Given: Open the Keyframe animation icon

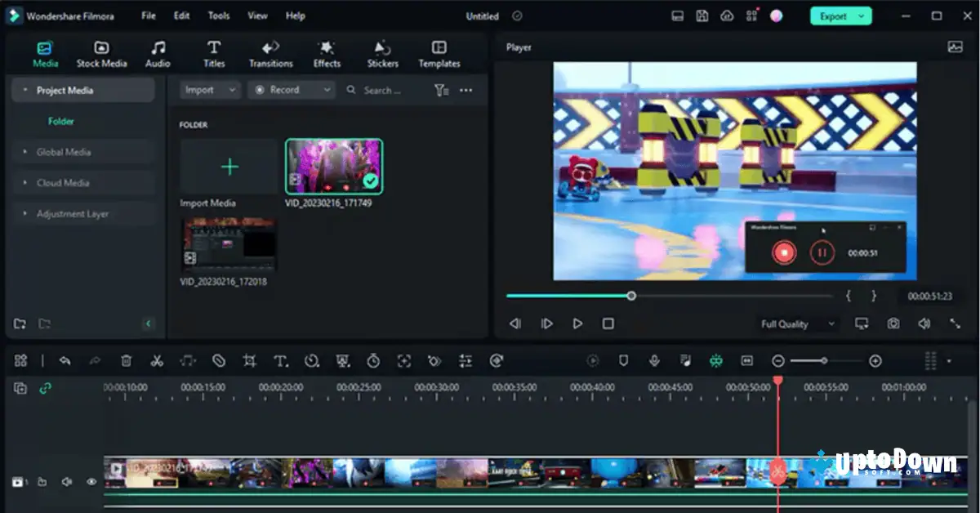Looking at the screenshot, I should pos(434,361).
